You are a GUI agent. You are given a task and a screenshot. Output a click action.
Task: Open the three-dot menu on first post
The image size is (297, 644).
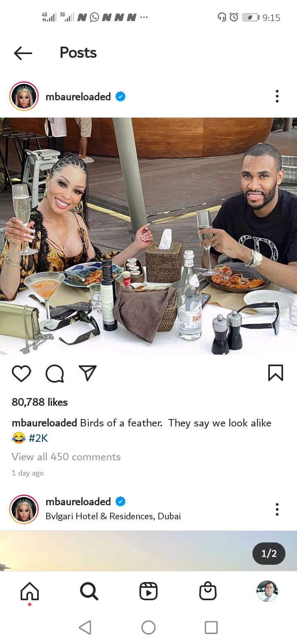pos(277,96)
